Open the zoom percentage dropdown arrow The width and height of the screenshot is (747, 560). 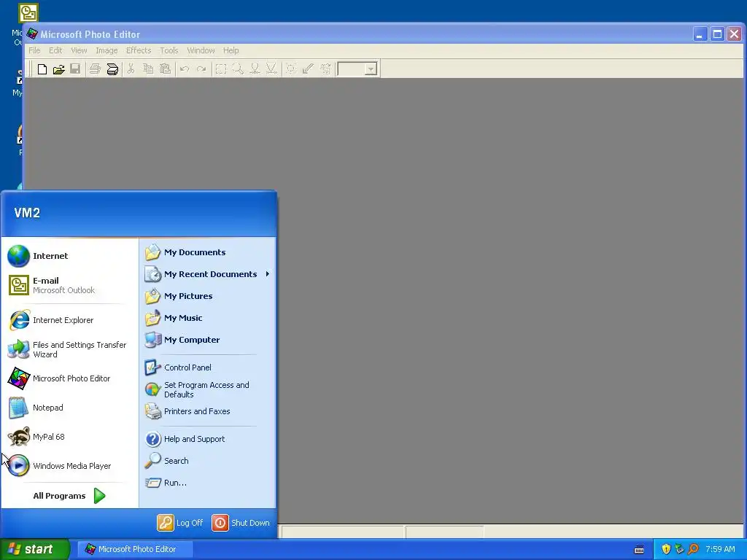(371, 69)
